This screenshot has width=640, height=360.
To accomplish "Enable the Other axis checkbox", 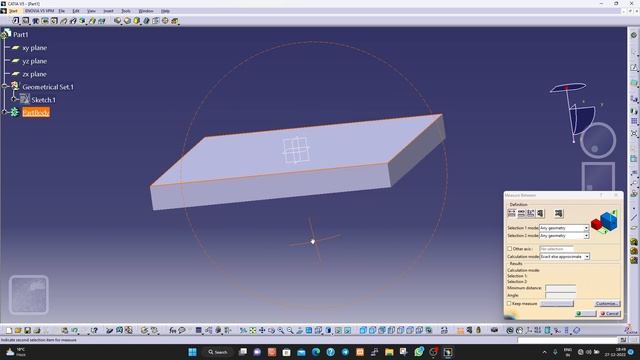I will tap(509, 249).
